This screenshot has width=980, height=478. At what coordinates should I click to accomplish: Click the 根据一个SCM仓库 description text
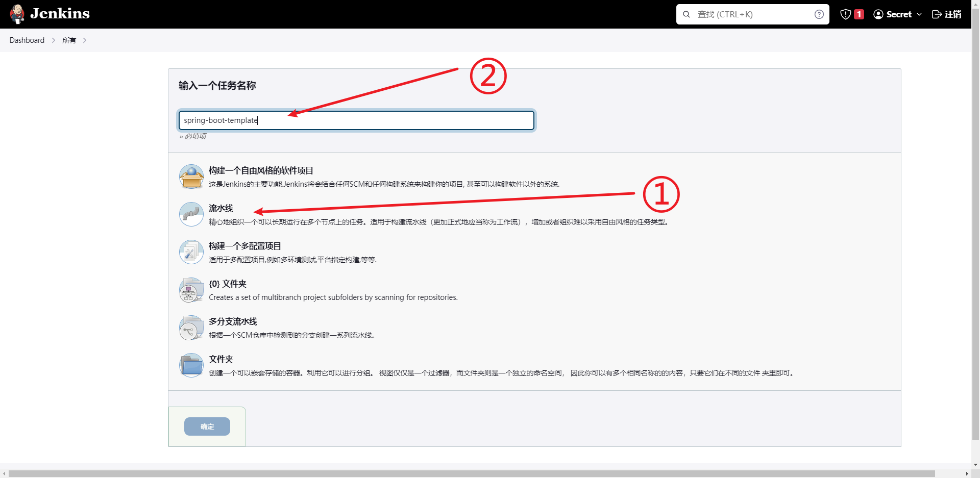293,335
